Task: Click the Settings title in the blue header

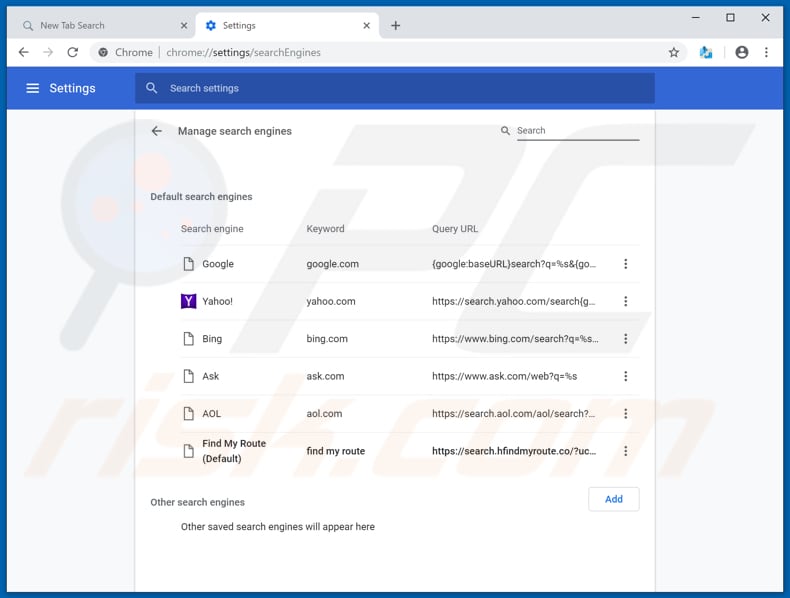Action: [x=73, y=88]
